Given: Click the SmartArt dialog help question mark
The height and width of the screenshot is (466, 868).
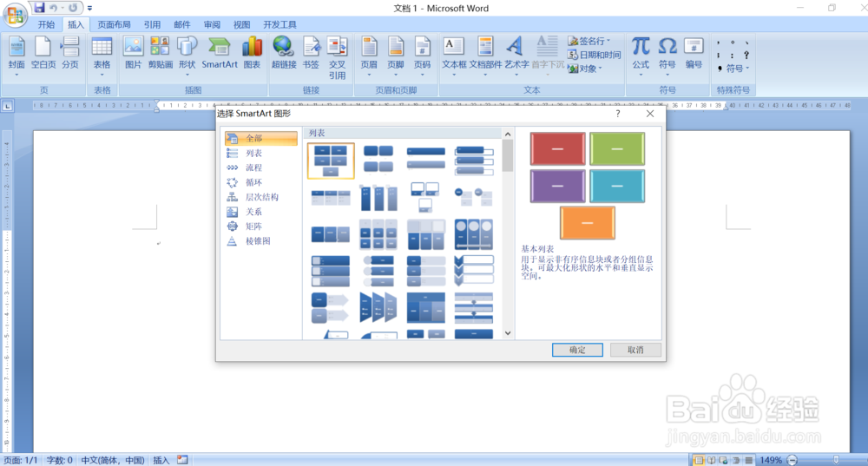Looking at the screenshot, I should point(618,114).
